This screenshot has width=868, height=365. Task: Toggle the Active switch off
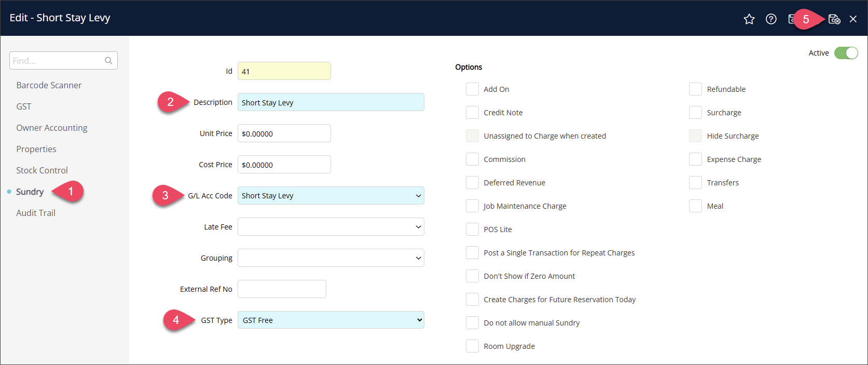coord(846,53)
